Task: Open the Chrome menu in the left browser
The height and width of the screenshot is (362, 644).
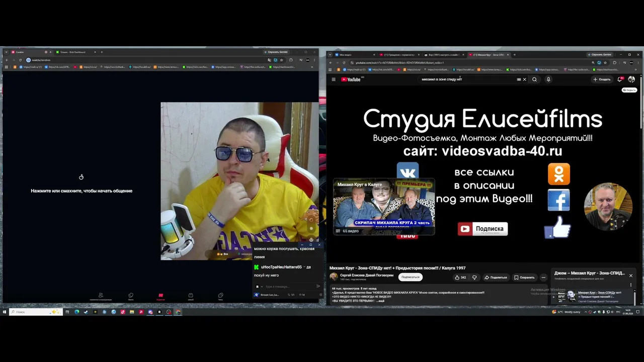Action: [314, 60]
